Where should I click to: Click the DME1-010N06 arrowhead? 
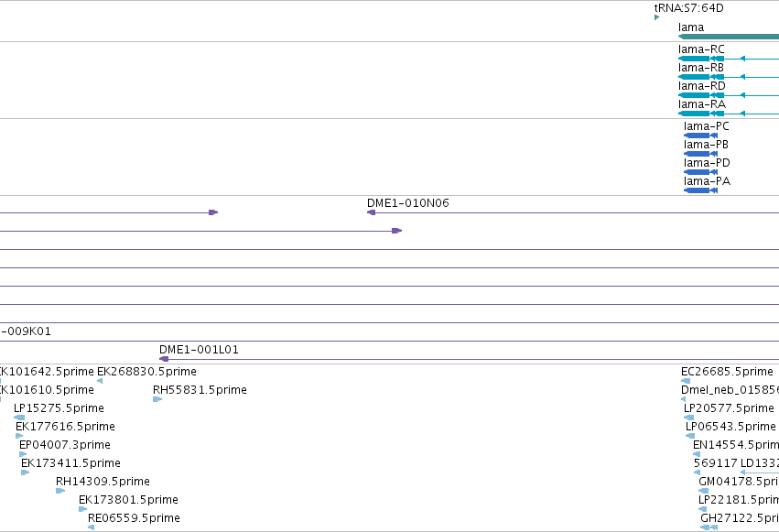tap(371, 212)
